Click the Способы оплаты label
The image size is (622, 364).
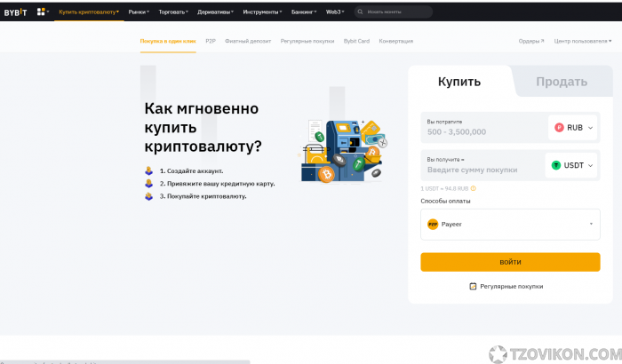coord(445,201)
